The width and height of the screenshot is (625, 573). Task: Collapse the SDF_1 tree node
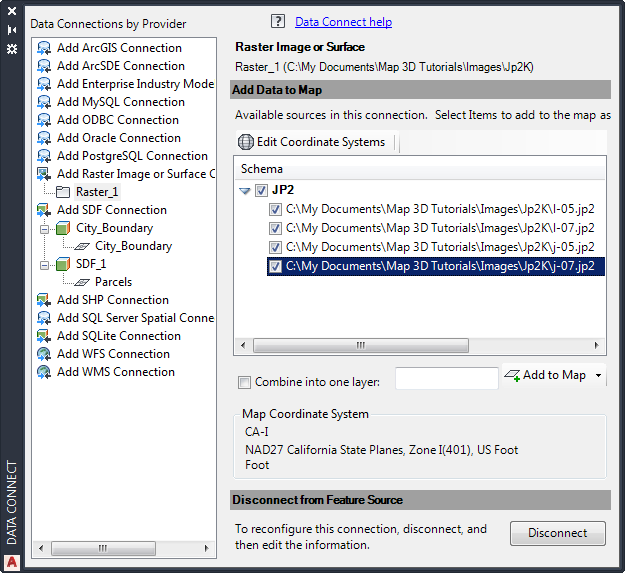(x=45, y=265)
